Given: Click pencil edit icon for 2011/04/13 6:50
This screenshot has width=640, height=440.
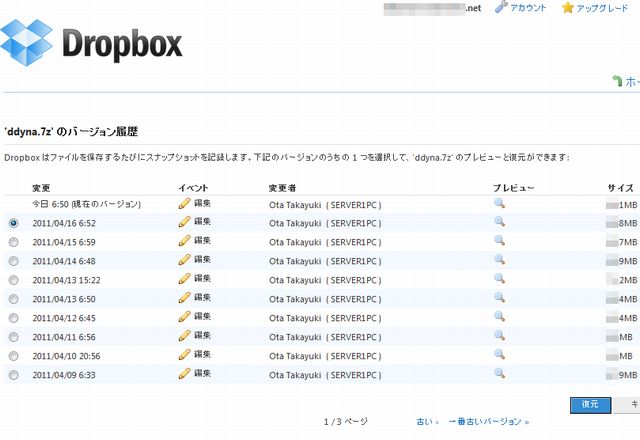Looking at the screenshot, I should pos(184,298).
